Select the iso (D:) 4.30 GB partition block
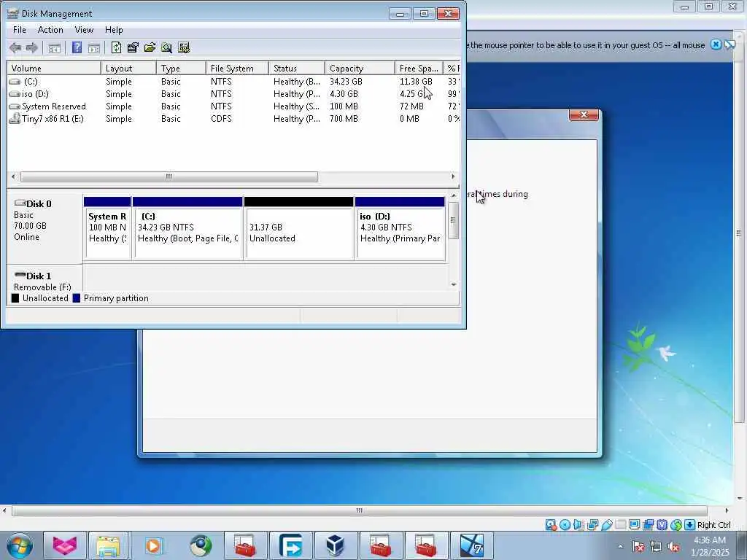 point(400,228)
